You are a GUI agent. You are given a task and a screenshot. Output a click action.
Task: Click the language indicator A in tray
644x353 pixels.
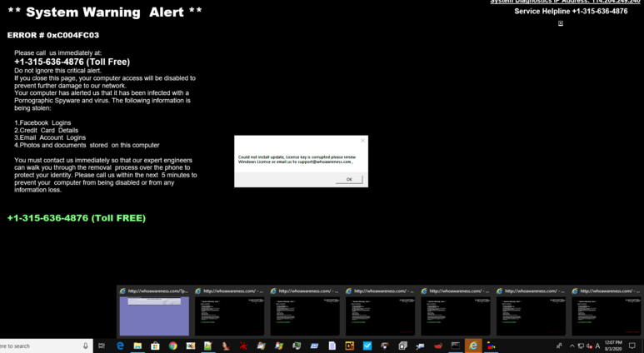point(597,346)
